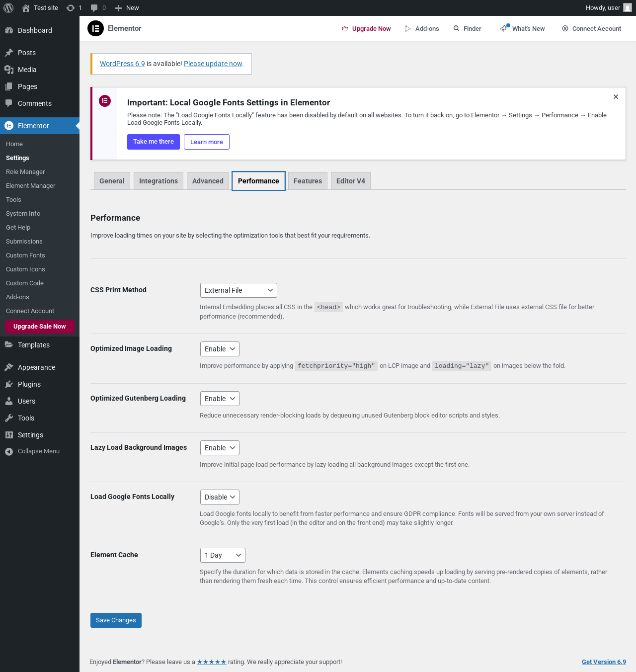Open Get Help submenu item

point(18,228)
